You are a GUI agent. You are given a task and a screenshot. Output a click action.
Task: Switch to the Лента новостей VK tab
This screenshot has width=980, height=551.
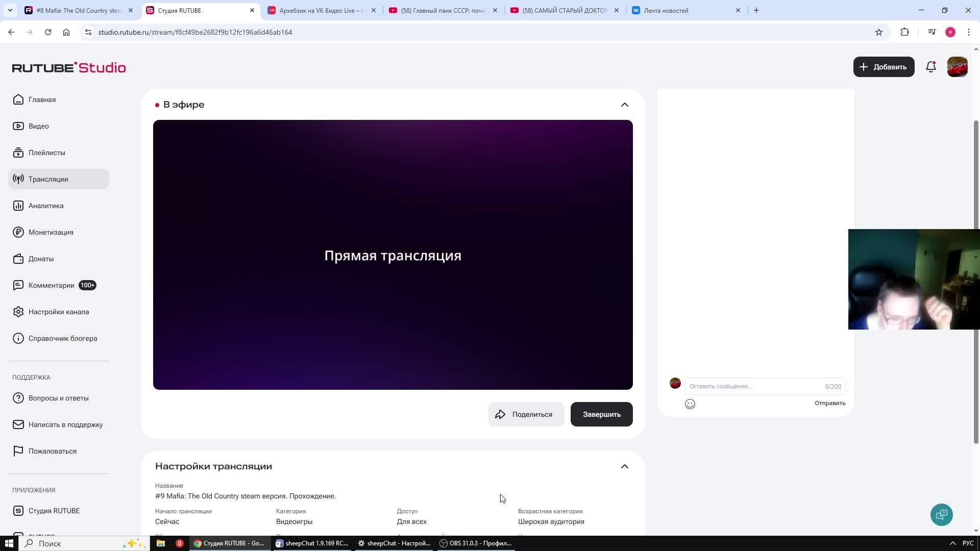[666, 10]
